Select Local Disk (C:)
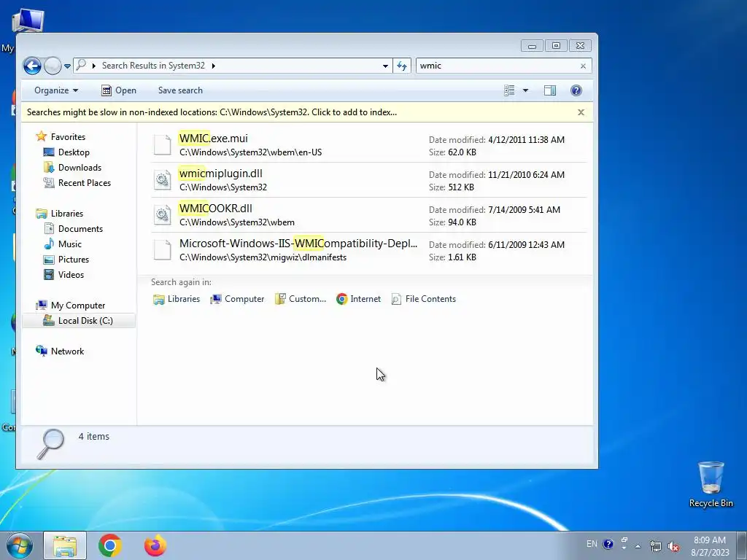 (x=85, y=321)
